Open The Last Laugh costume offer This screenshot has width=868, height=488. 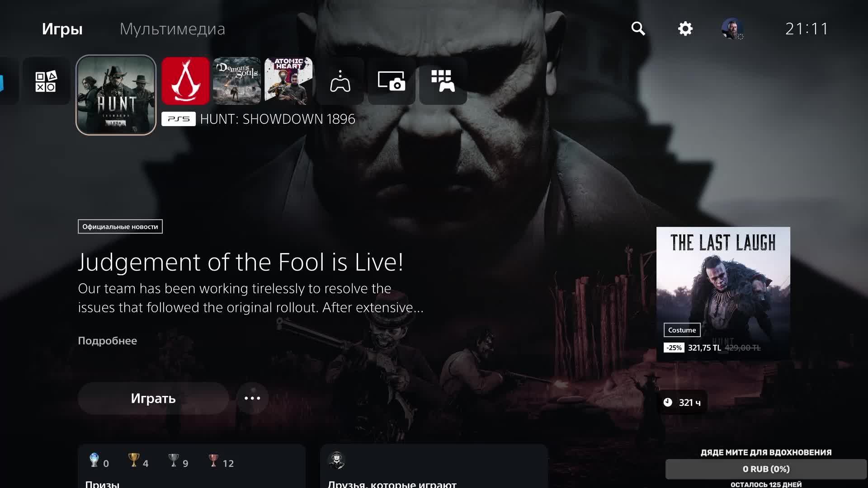click(723, 294)
